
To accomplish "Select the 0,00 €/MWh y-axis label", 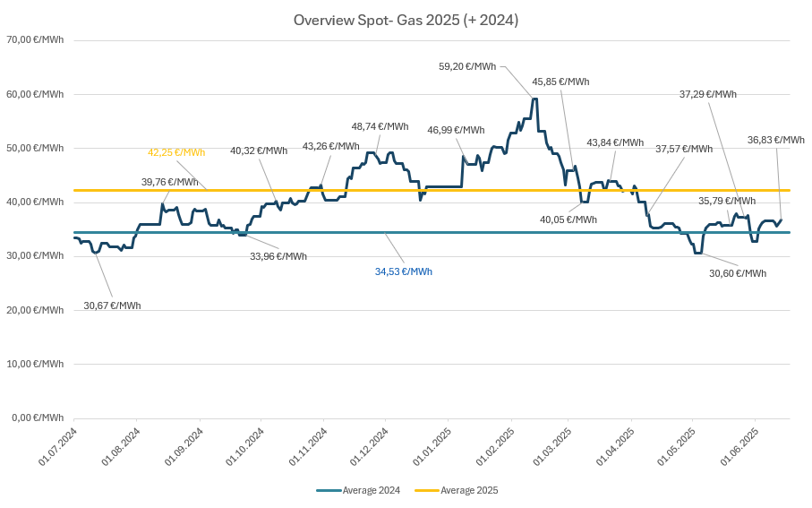I will pos(37,418).
